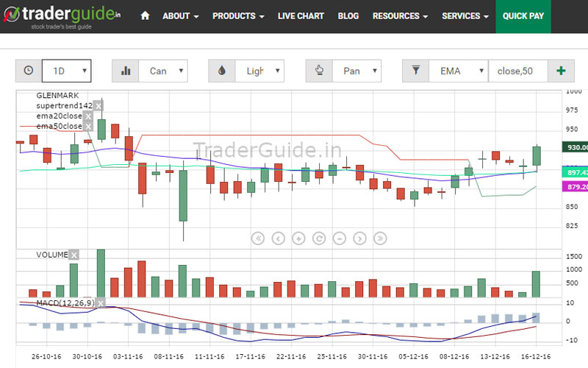This screenshot has width=588, height=368.
Task: Click the 850 price axis label
Action: point(572,207)
